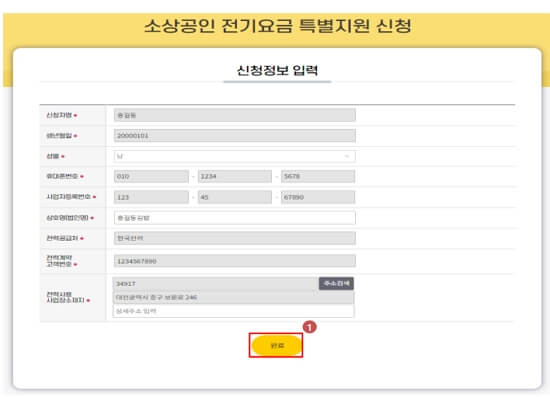550x397 pixels.
Task: Click the dark 주소검색 address search button
Action: pos(336,283)
